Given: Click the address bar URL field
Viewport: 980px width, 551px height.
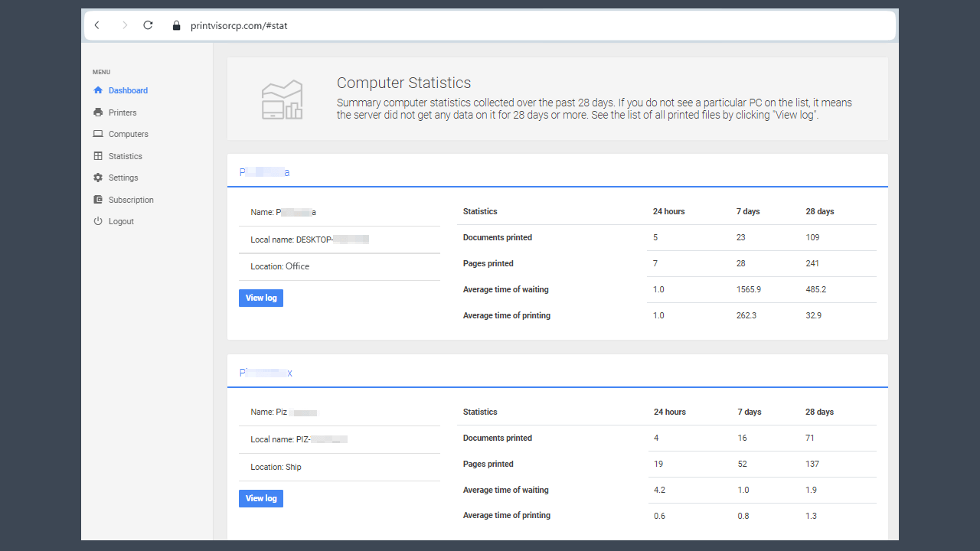Looking at the screenshot, I should click(459, 25).
